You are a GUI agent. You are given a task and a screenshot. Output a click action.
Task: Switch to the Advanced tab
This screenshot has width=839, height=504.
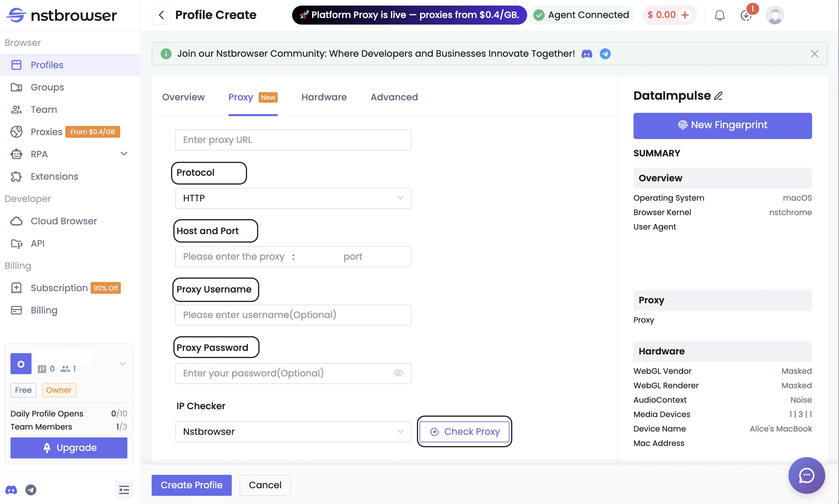pos(394,97)
